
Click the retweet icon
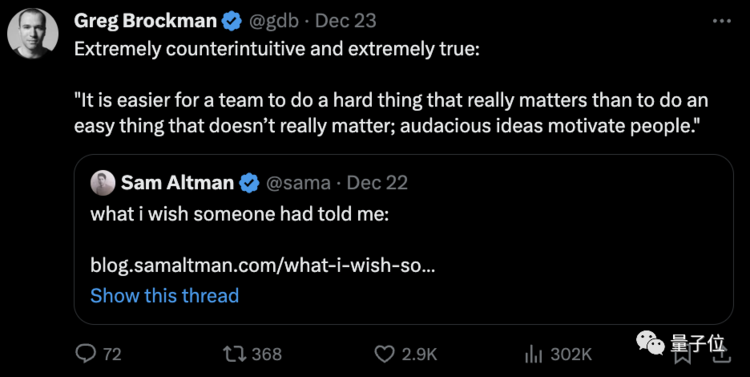[x=234, y=354]
